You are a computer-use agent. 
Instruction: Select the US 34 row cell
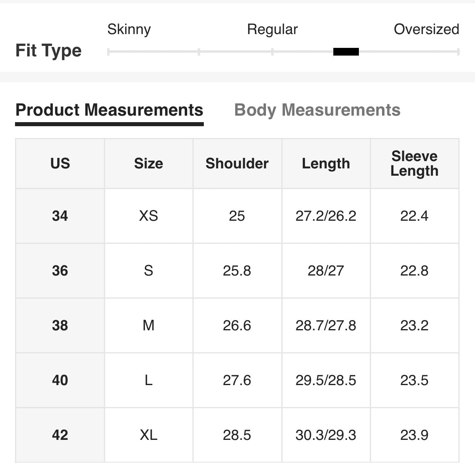coord(60,215)
